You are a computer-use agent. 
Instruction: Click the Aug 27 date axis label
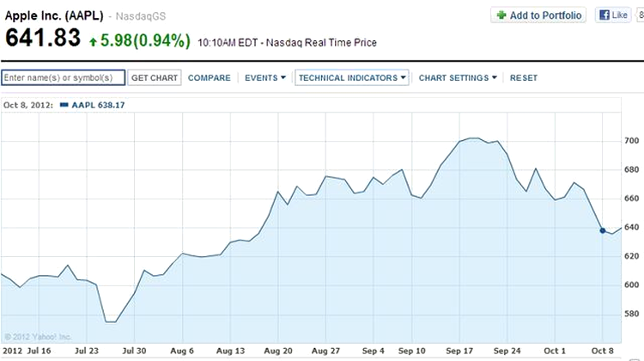[x=325, y=352]
